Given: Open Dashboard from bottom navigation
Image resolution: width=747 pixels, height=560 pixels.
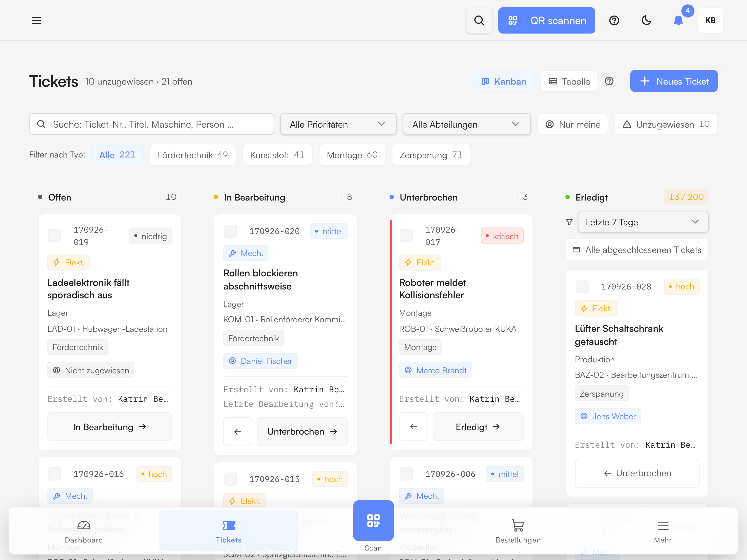Looking at the screenshot, I should [84, 532].
